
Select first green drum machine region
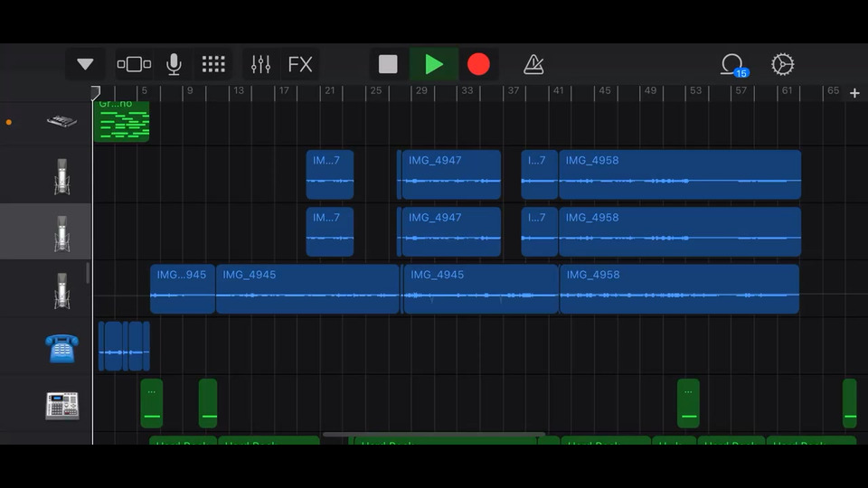(152, 403)
